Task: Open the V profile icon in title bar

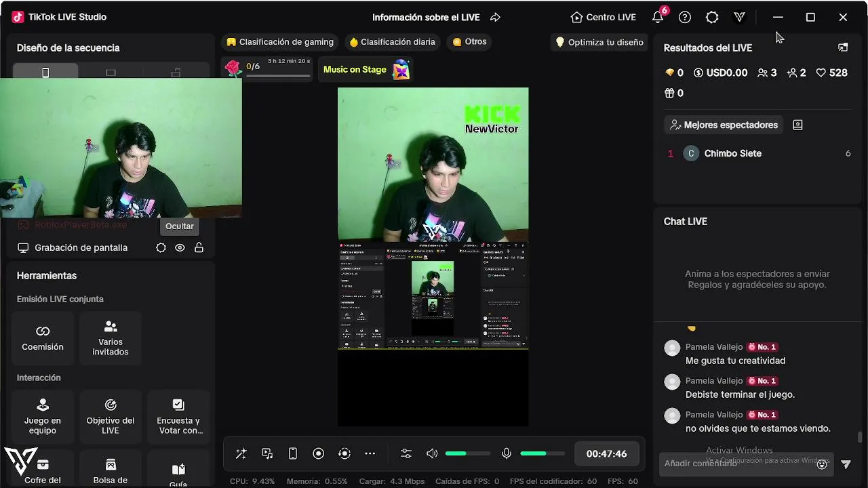Action: click(740, 17)
